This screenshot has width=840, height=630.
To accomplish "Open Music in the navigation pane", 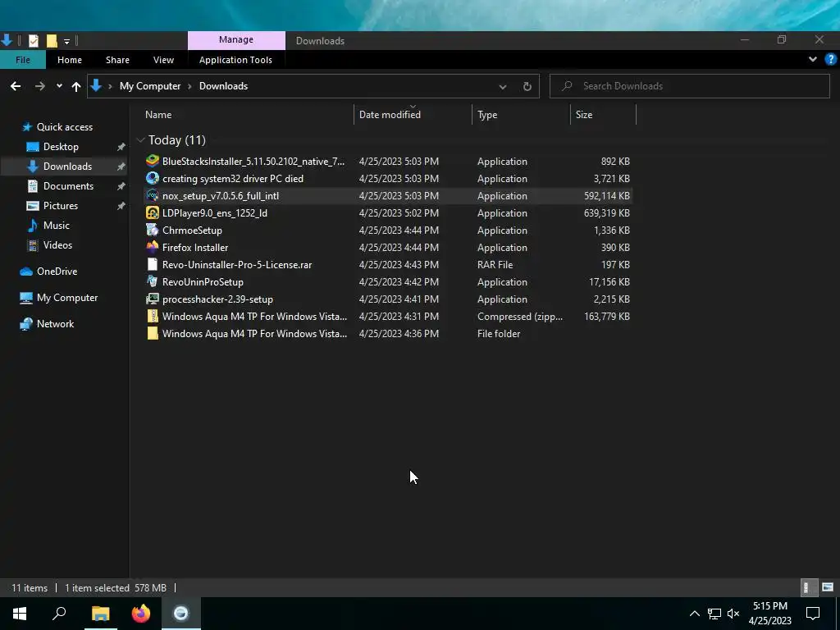I will point(57,225).
